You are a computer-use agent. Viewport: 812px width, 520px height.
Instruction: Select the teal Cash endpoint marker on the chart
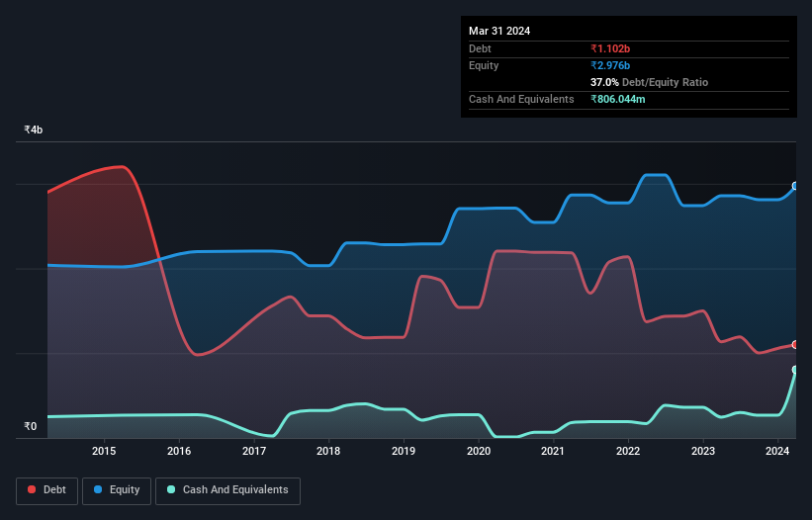(795, 370)
